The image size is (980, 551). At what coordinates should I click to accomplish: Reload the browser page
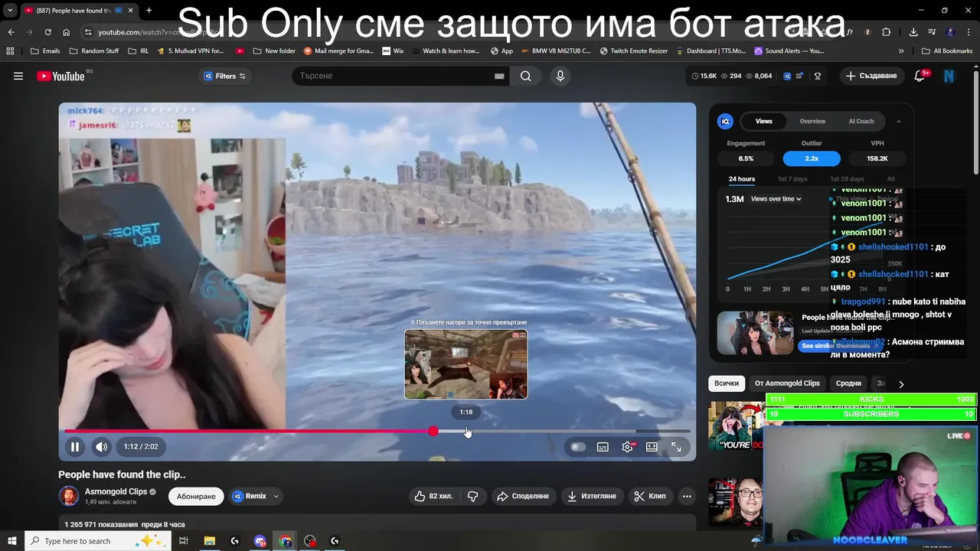click(x=47, y=32)
